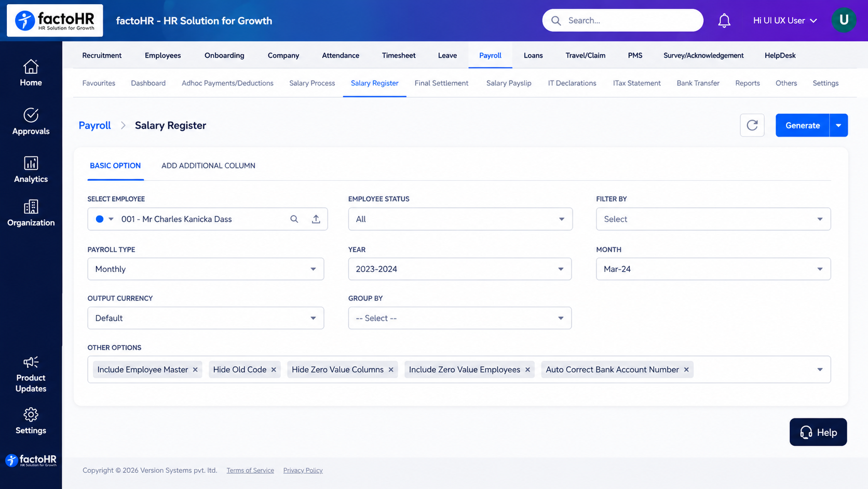Open the Month dropdown showing Mar-24

coord(713,269)
